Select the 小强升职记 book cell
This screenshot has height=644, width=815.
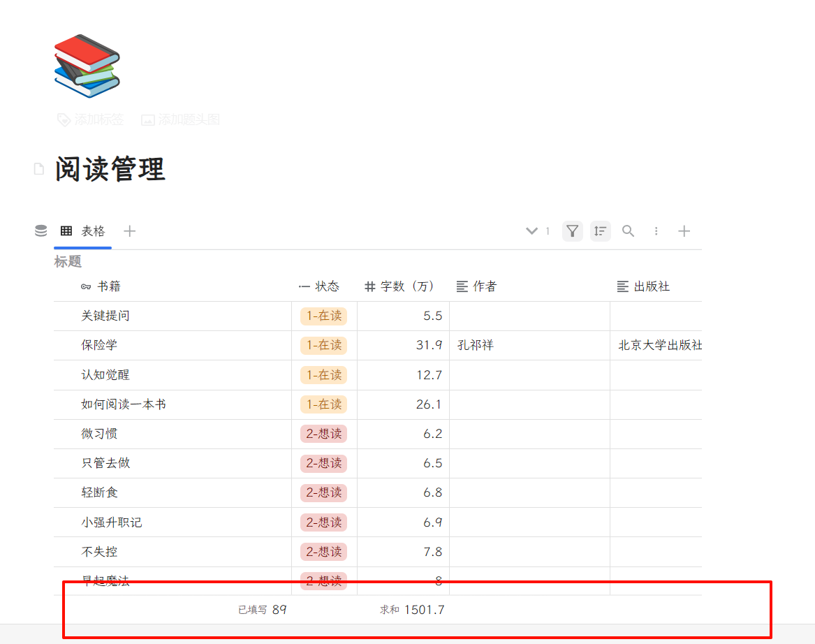tap(172, 522)
